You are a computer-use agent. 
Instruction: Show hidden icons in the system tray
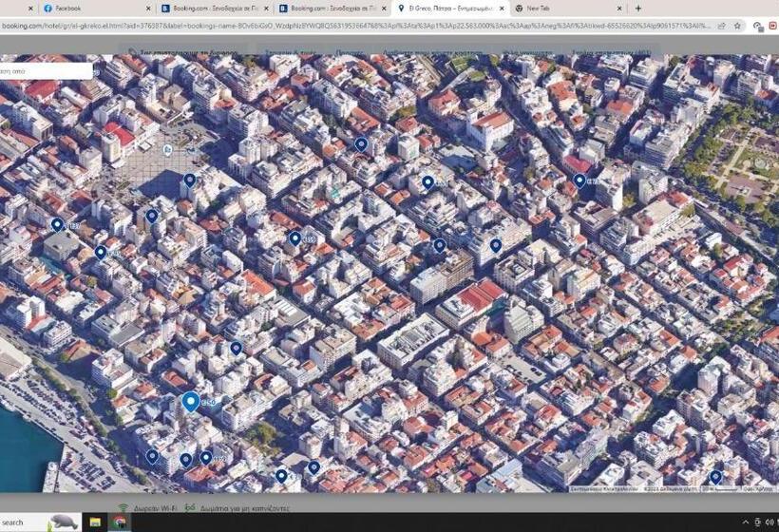(744, 522)
